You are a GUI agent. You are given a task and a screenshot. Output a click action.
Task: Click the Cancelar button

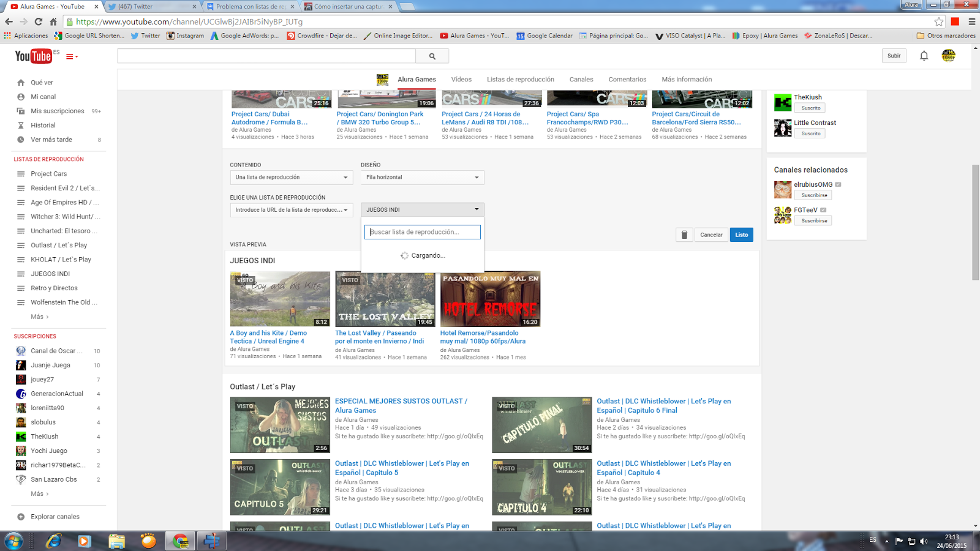[x=711, y=234]
